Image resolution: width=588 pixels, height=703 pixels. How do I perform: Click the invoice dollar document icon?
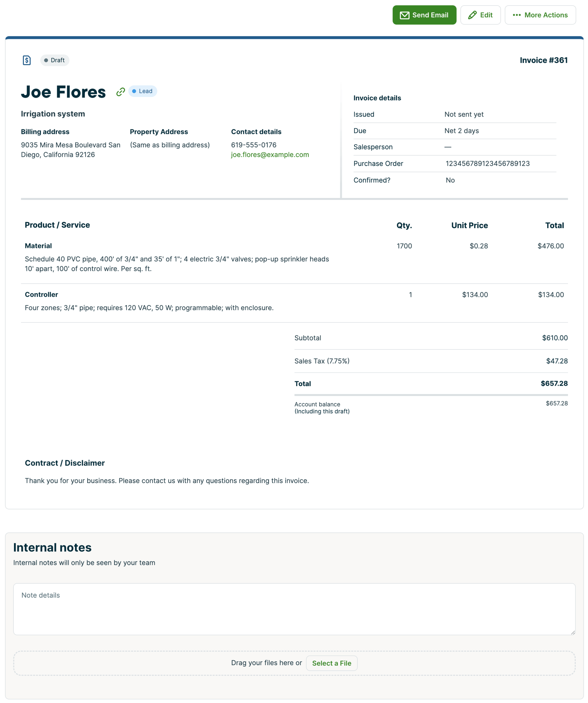(27, 60)
